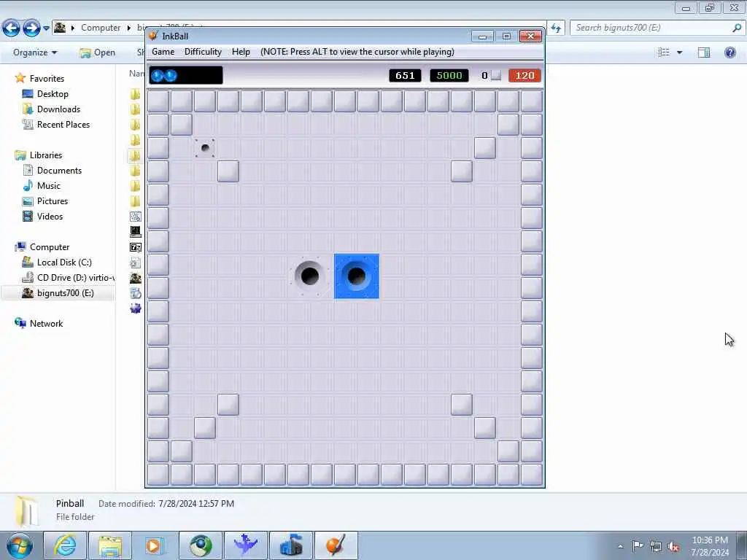Viewport: 747px width, 560px height.
Task: Launch Internet Explorer from taskbar
Action: (65, 545)
